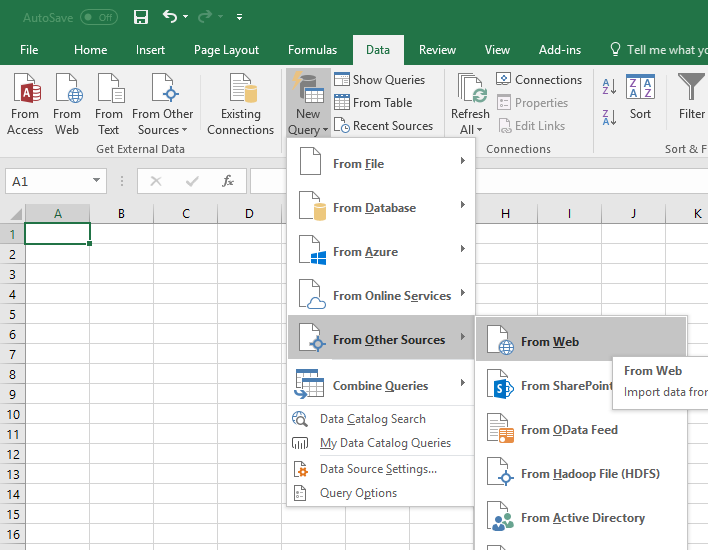
Task: Switch to the Insert tab
Action: pos(150,50)
